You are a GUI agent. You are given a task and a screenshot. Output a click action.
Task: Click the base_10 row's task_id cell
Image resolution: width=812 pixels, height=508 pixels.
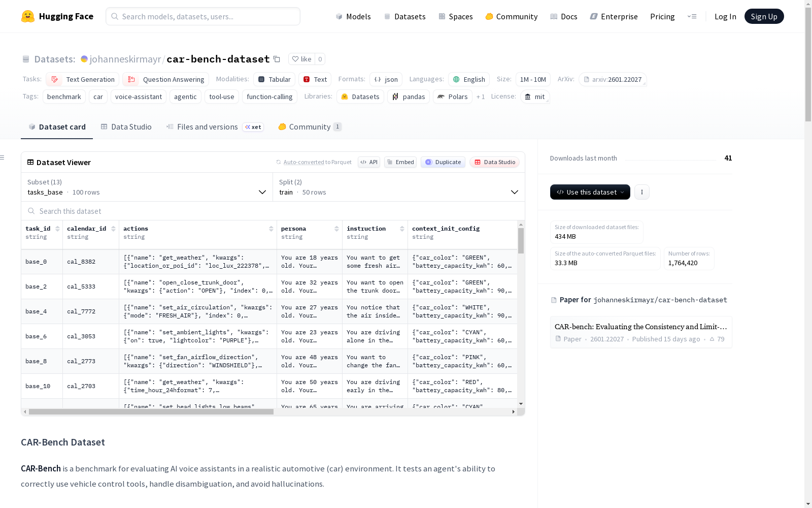(42, 386)
